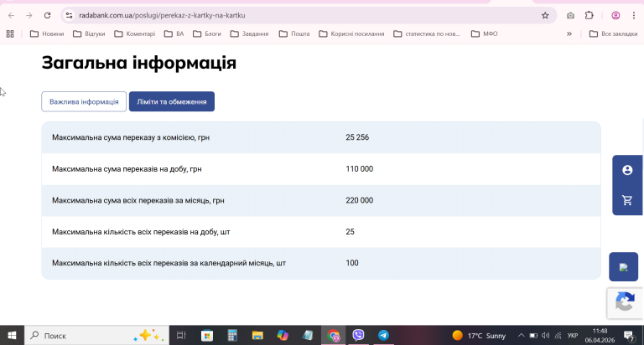Screen dimensions: 644x345
Task: Open the Відгуки bookmarks folder
Action: pyautogui.click(x=89, y=33)
